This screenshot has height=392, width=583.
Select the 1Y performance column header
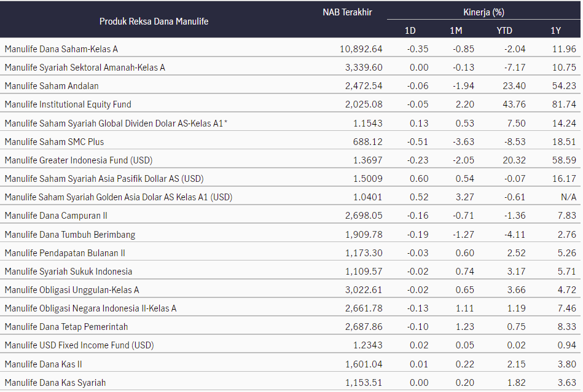tap(555, 31)
